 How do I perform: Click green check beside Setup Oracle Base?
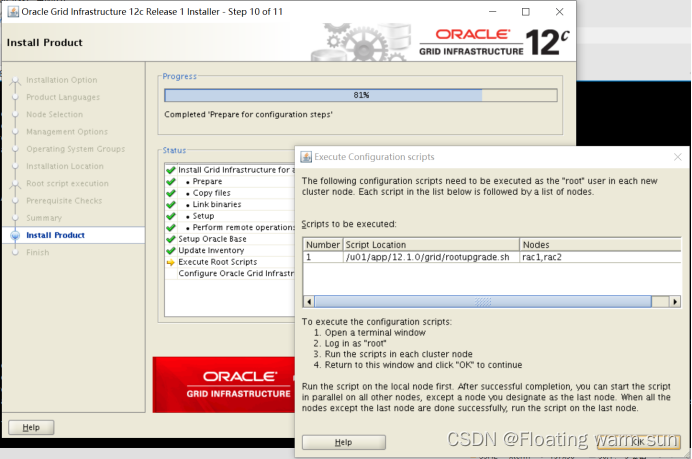[171, 239]
